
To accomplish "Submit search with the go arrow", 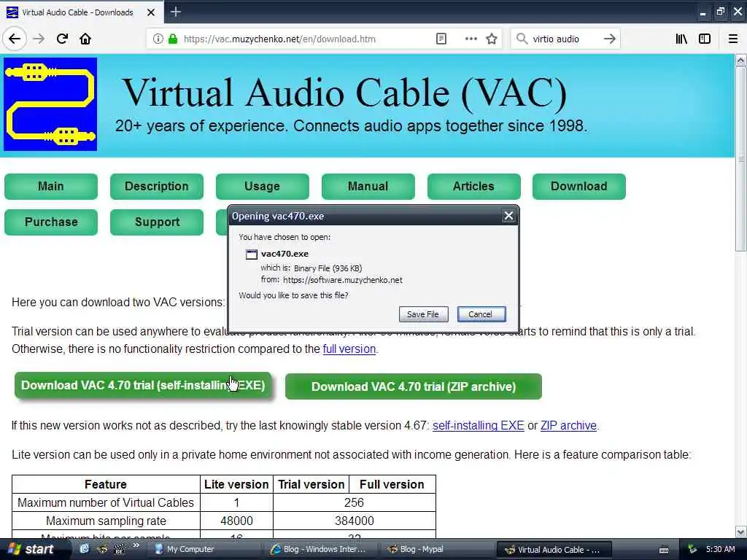I will pos(609,39).
